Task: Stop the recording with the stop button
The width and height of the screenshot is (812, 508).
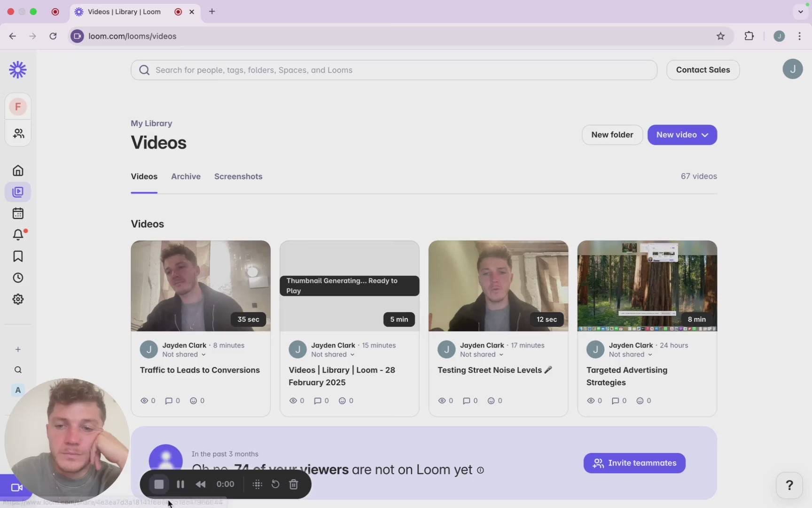Action: coord(159,484)
